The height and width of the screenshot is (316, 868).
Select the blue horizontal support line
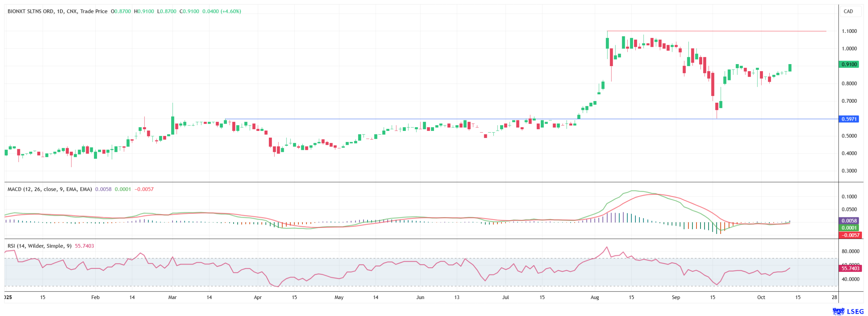pos(407,119)
